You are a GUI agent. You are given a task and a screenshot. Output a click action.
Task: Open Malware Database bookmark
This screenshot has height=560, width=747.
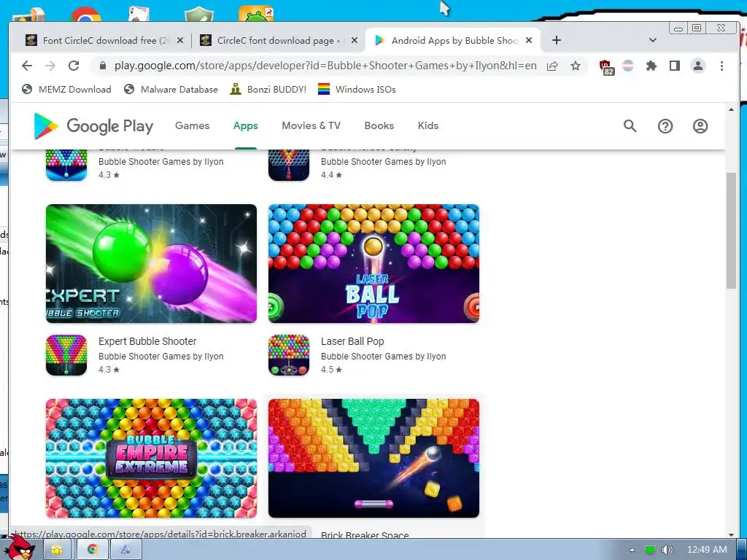pos(171,90)
